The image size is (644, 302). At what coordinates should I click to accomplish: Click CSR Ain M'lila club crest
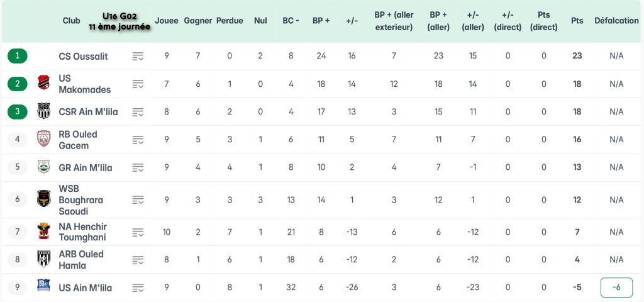[43, 111]
